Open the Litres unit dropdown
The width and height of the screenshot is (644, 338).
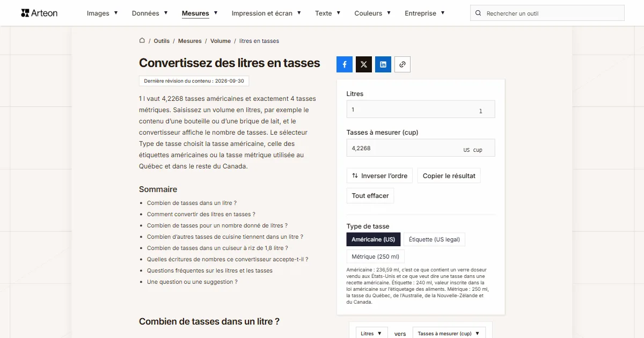pyautogui.click(x=371, y=333)
